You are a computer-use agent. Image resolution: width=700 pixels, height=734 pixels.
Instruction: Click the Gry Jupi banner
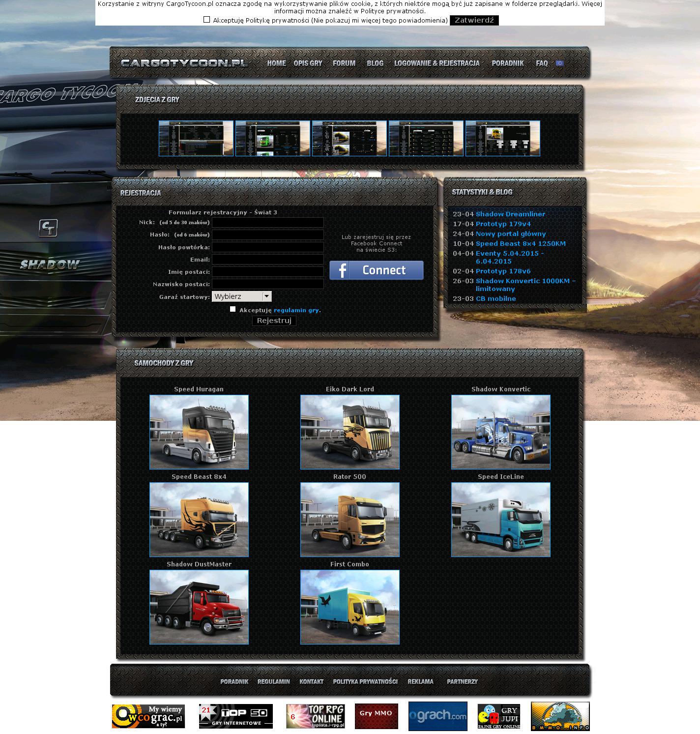498,716
